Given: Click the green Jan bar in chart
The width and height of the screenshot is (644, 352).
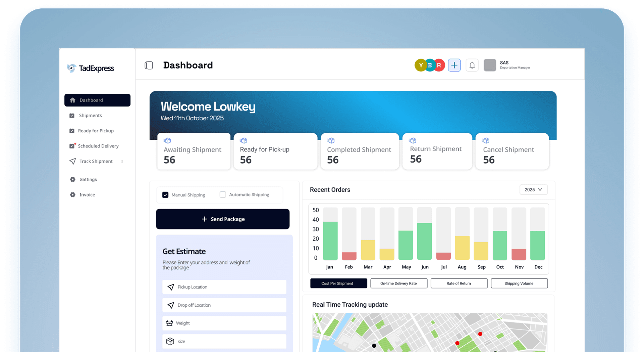Looking at the screenshot, I should (x=330, y=241).
